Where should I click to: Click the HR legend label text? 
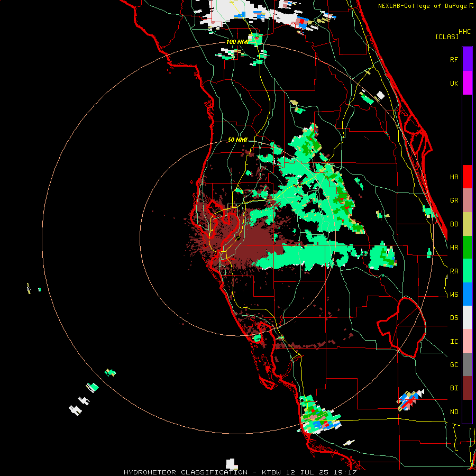[454, 248]
